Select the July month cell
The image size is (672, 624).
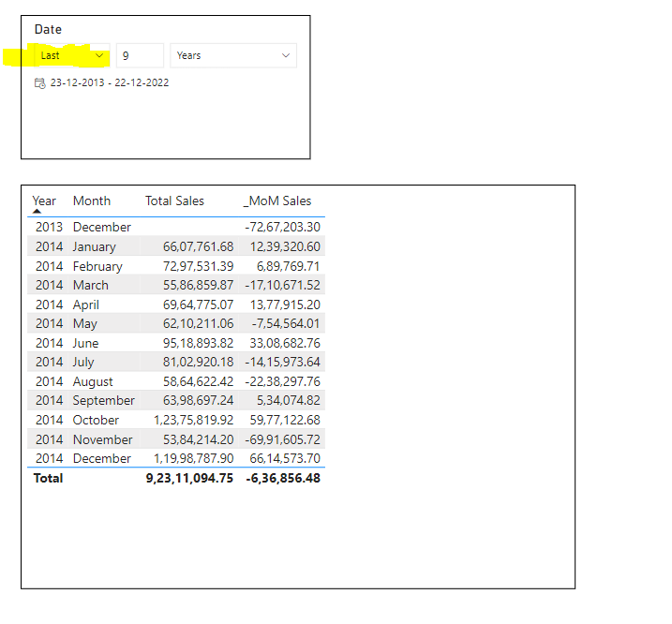pyautogui.click(x=83, y=363)
